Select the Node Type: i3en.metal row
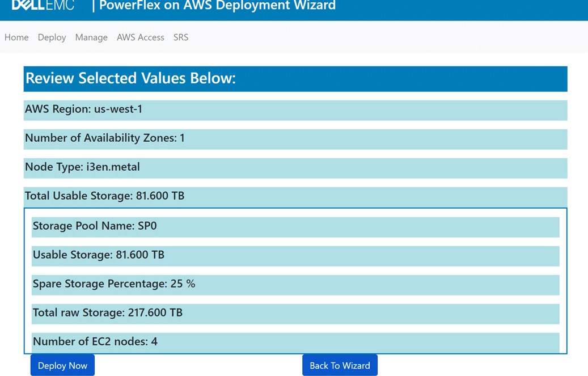 tap(295, 168)
